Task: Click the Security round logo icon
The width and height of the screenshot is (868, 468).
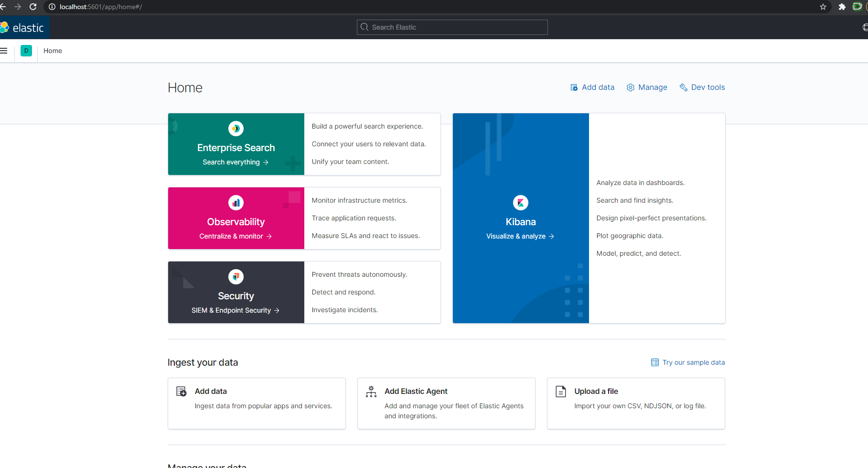Action: (x=236, y=277)
